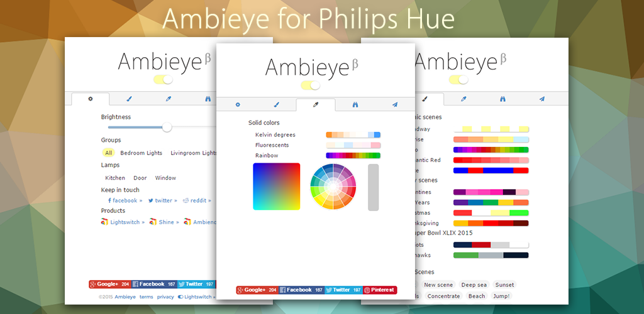Open the Lightswitch footer link
The height and width of the screenshot is (314, 644).
[197, 297]
